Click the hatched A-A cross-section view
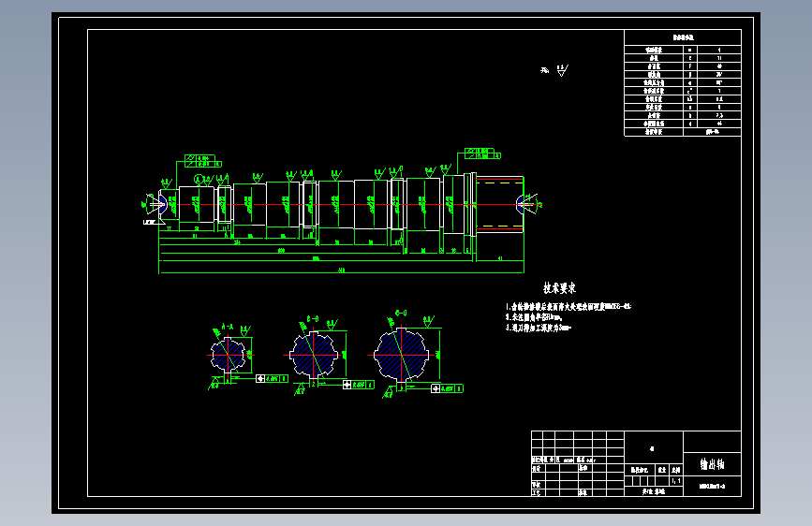Screen dimensions: 812x526 click(x=228, y=355)
